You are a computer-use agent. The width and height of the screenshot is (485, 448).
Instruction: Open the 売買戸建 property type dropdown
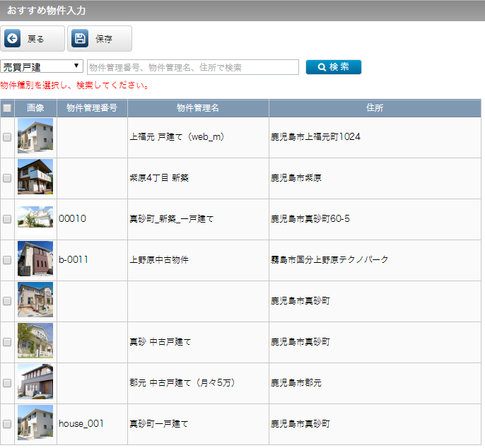pos(42,66)
